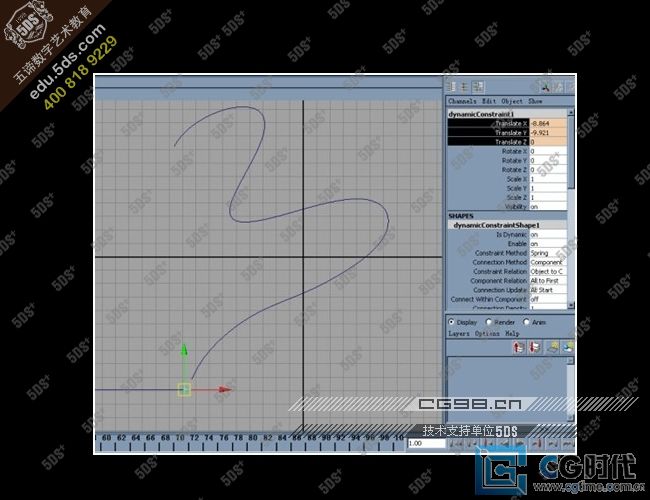Grab the red X-axis move arrow
This screenshot has width=650, height=500.
(x=224, y=389)
